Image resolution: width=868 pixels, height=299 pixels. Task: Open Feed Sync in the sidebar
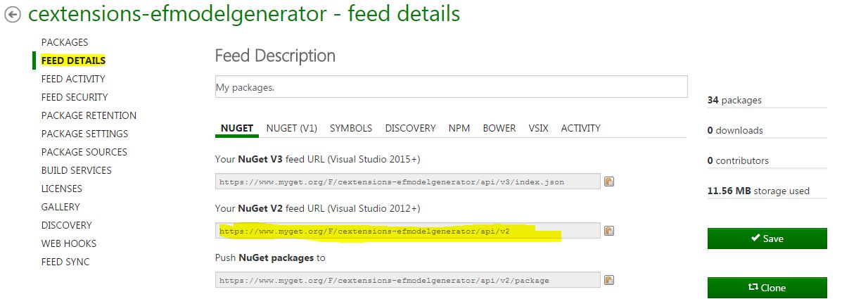(65, 262)
